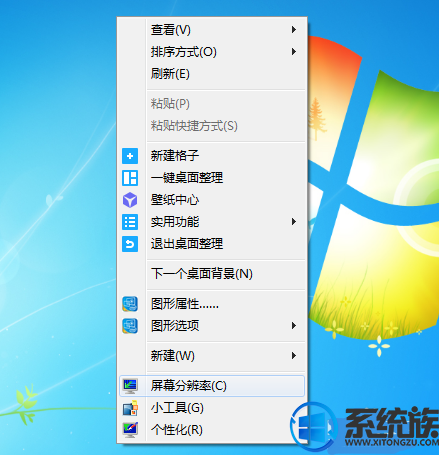Click the personalize monitor icon beside 个性化

coord(130,430)
